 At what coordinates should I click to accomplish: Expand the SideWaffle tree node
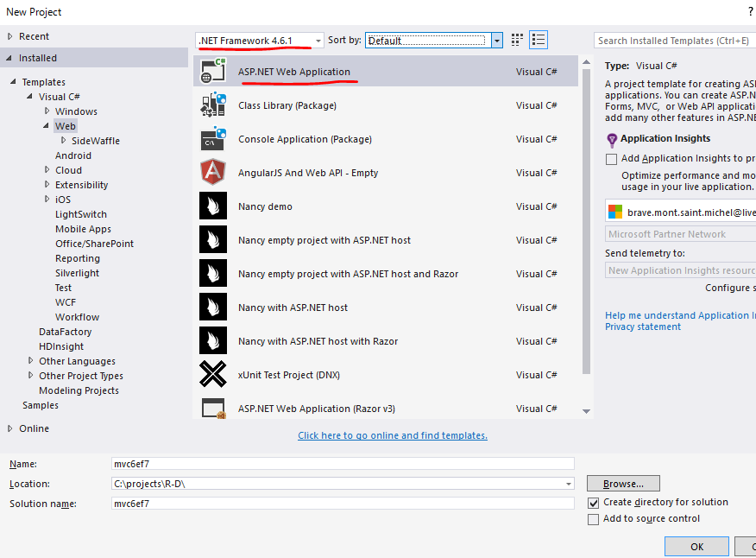[x=63, y=140]
